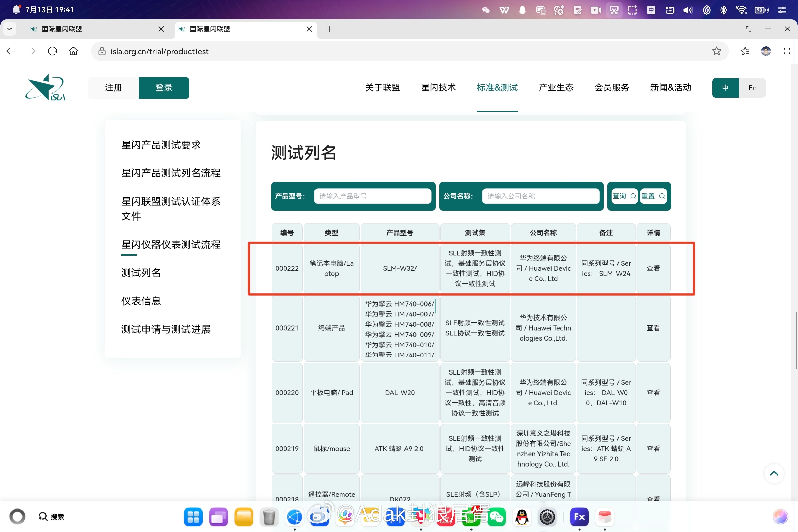Open screen recording camera icon in status bar
This screenshot has width=798, height=532.
point(595,10)
